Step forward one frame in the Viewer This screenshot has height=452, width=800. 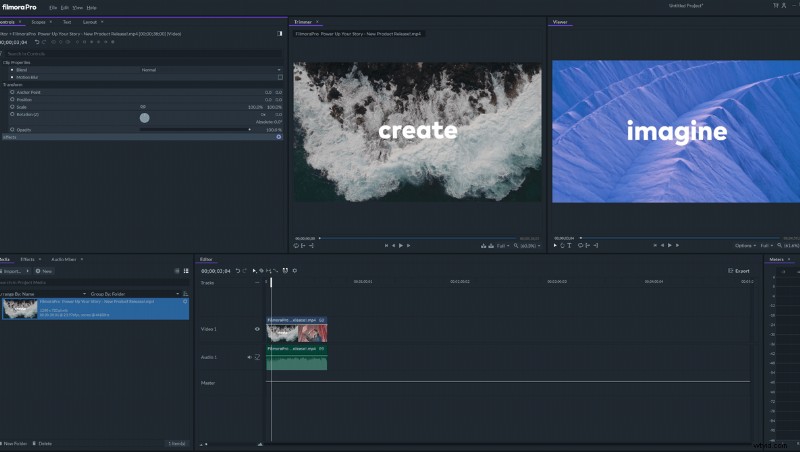tap(678, 245)
